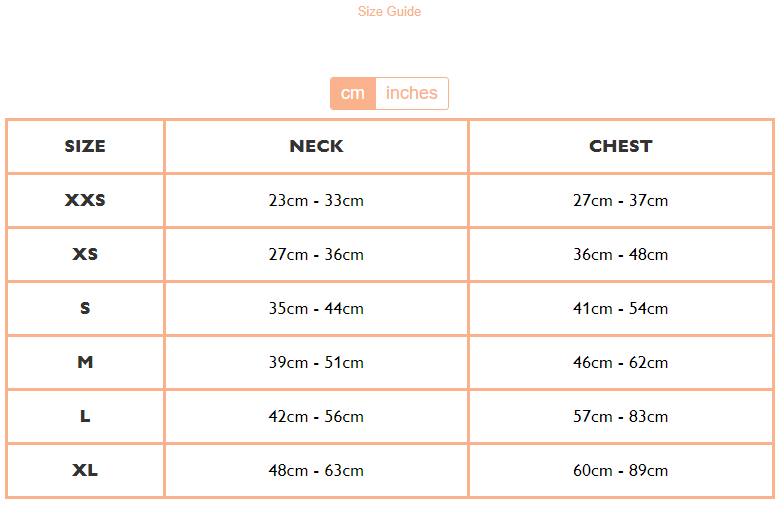The image size is (778, 517).
Task: Switch units to cm
Action: (353, 93)
